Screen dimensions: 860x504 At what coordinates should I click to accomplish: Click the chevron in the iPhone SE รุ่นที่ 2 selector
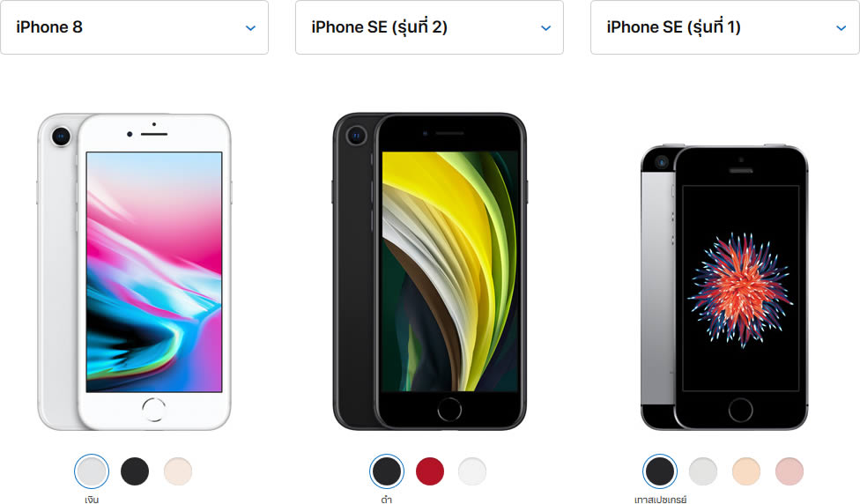coord(545,28)
